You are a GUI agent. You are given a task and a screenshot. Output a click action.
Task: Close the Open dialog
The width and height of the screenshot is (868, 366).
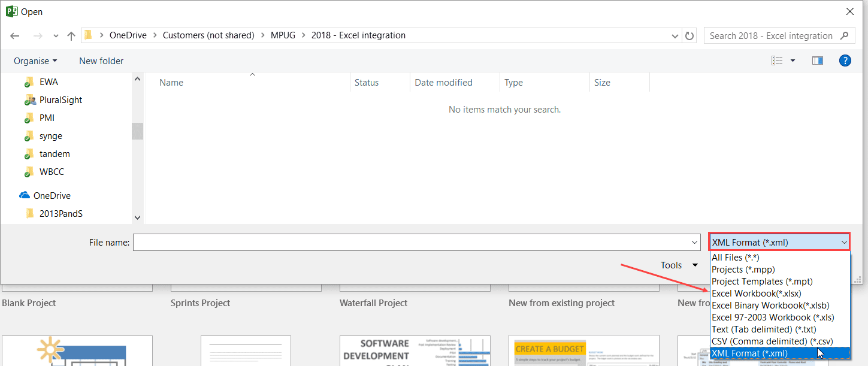tap(849, 11)
